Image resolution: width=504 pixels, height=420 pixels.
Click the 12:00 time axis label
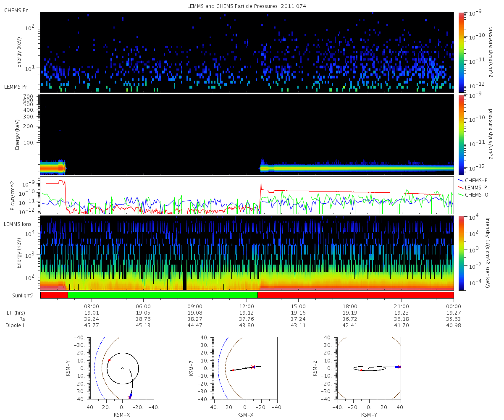click(x=247, y=307)
